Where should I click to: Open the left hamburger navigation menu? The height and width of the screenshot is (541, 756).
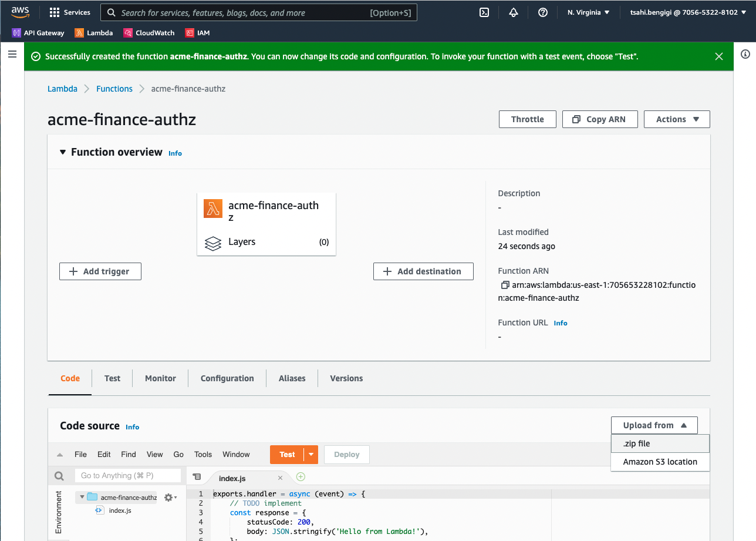[x=12, y=54]
